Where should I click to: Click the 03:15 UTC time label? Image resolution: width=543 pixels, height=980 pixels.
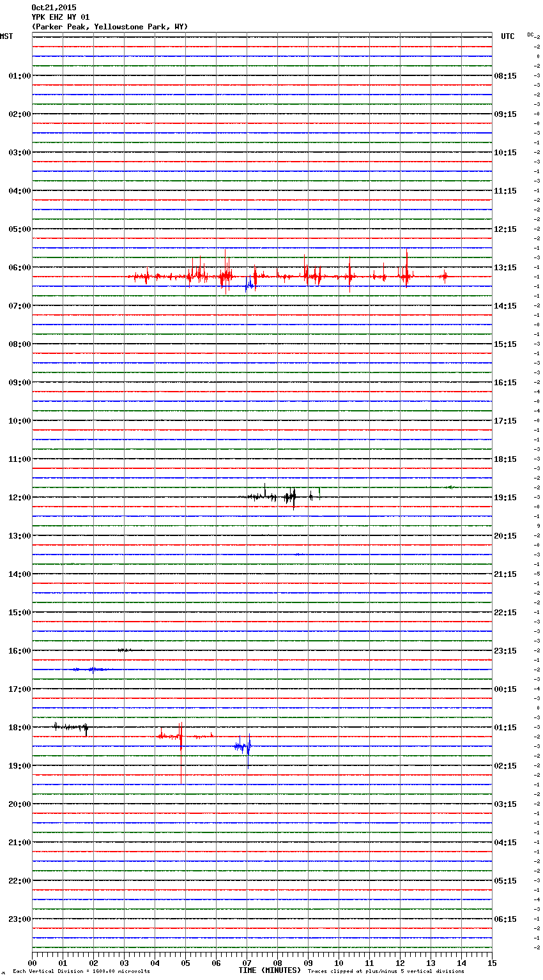(505, 804)
